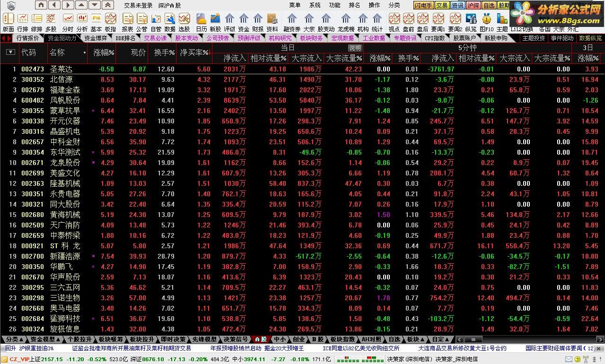Open the 图F10 medal icon
Screen dimensions: 605x364
486,22
